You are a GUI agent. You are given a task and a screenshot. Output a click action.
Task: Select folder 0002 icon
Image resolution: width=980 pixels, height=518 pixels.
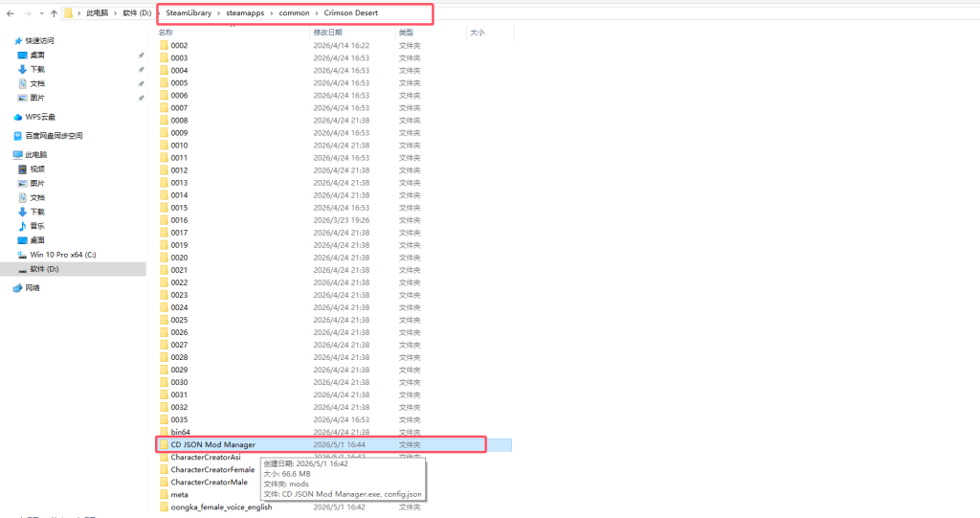164,45
